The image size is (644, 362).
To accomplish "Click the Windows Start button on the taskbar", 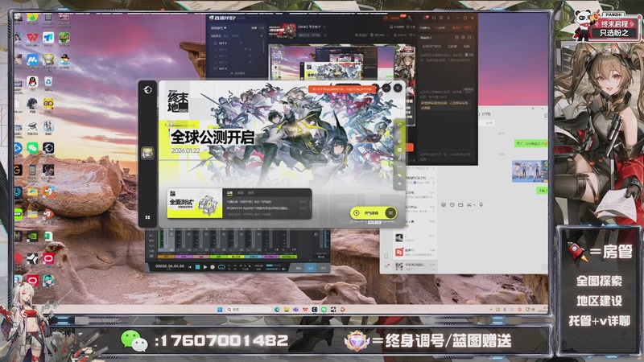I will [220, 310].
